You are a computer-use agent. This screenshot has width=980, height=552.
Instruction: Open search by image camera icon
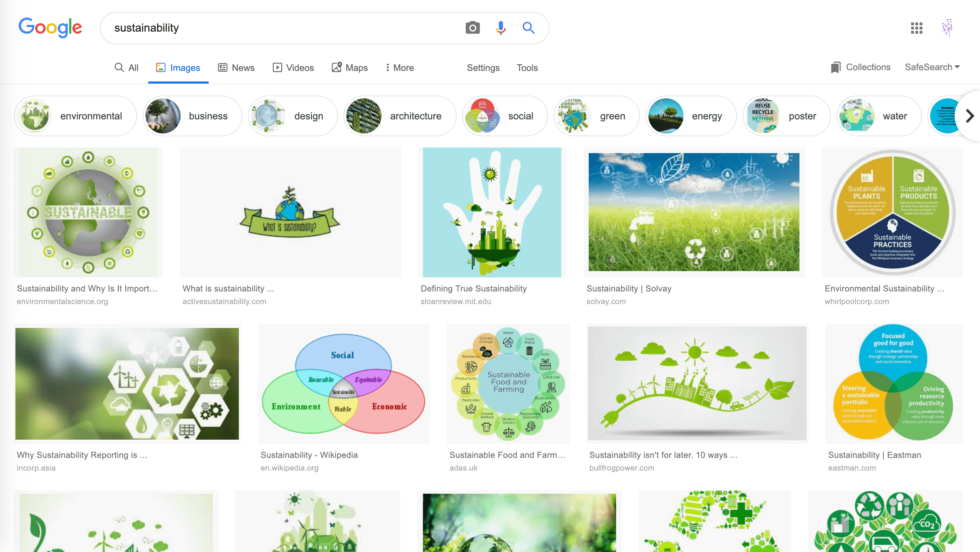click(472, 28)
